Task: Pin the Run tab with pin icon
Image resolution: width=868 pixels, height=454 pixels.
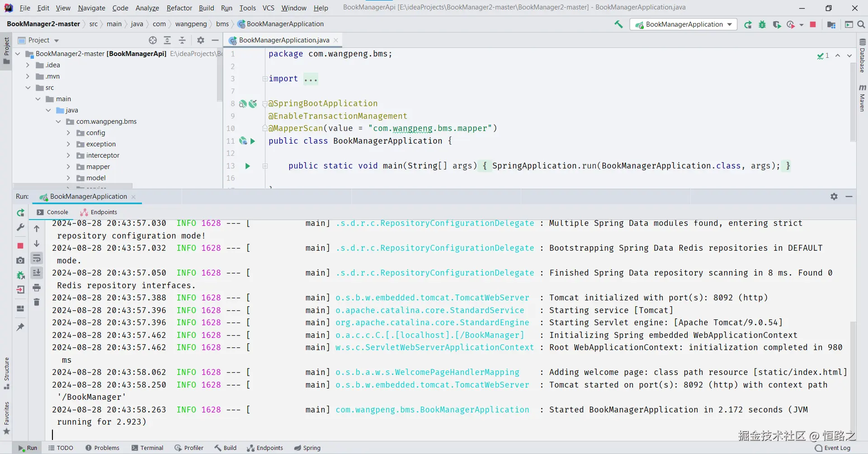Action: click(20, 327)
